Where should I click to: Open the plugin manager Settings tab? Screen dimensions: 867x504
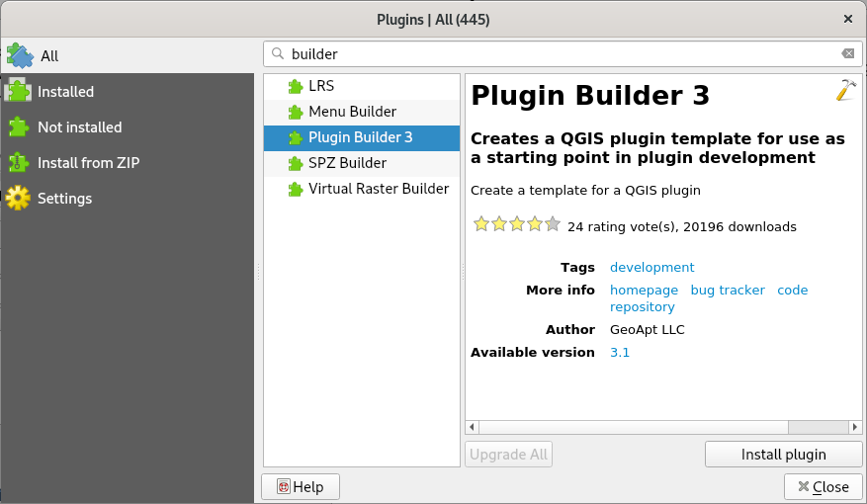128,198
